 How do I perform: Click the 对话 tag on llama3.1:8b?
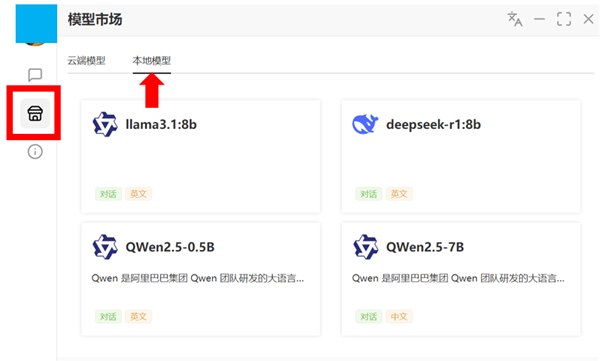pos(108,194)
